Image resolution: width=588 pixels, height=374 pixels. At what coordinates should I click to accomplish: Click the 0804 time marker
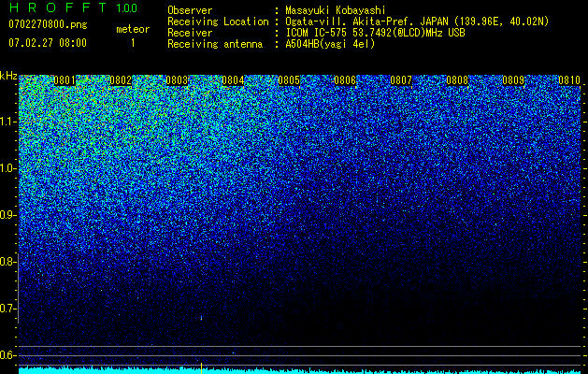click(233, 80)
